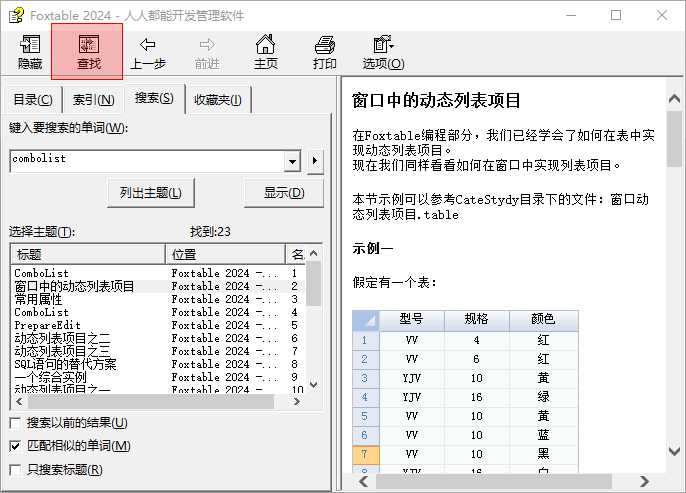Screen dimensions: 686x493
Task: Click content pane scroll right arrow
Action: coord(644,482)
